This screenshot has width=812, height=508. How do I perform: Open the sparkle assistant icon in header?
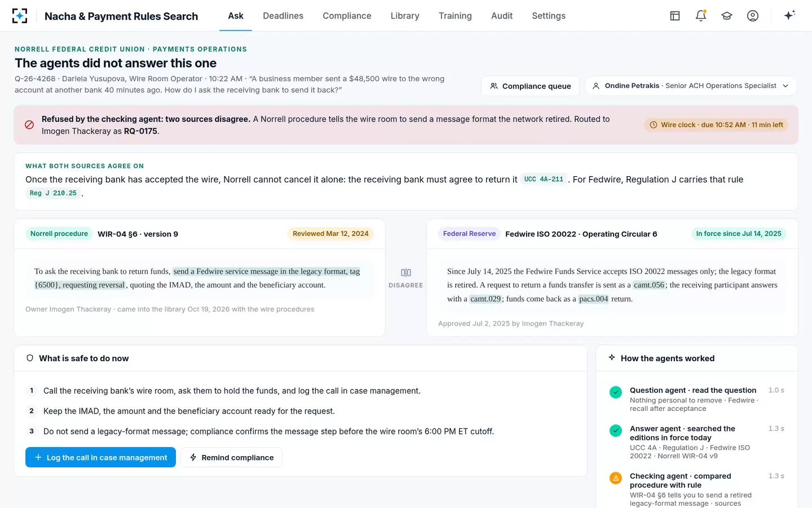(789, 15)
